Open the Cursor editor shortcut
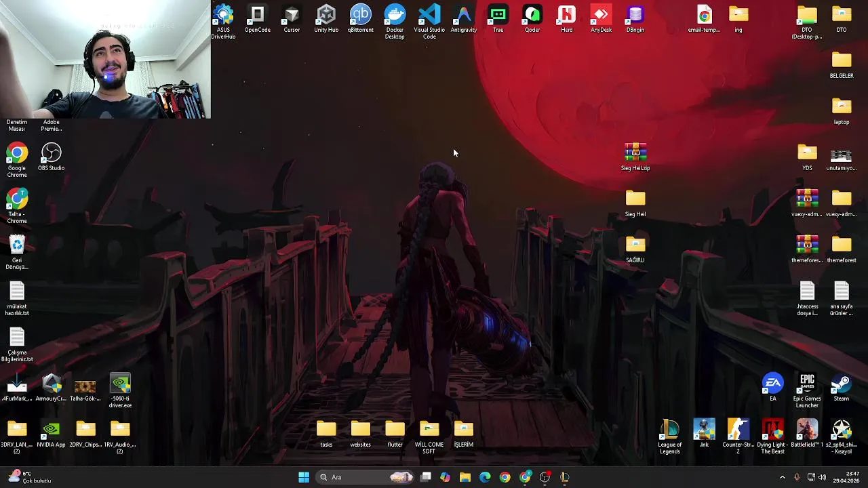This screenshot has width=868, height=488. click(x=292, y=20)
